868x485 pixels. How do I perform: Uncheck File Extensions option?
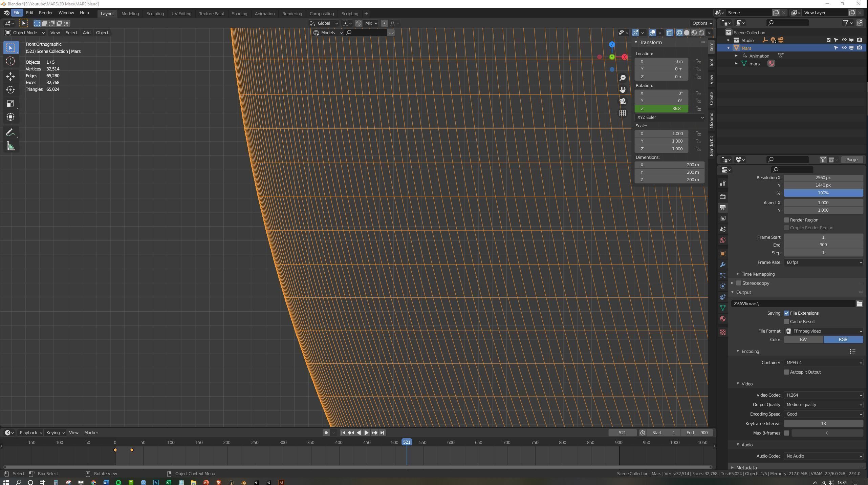click(x=786, y=313)
